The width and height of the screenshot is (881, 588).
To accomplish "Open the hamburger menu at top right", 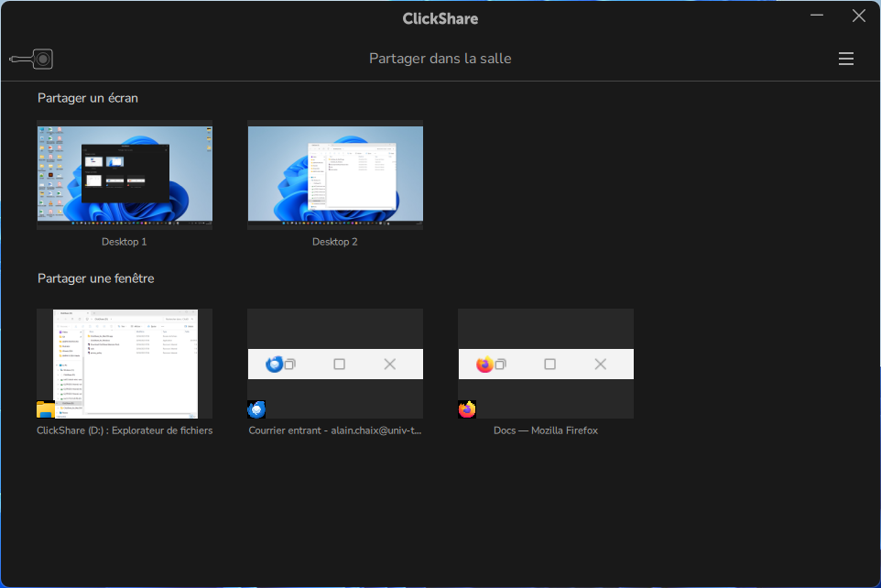I will coord(845,58).
